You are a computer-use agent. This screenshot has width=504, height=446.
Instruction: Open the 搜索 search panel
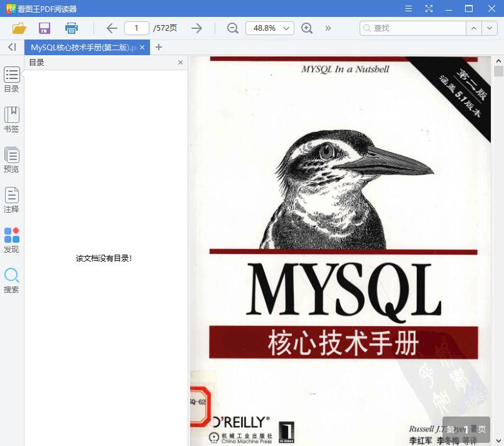click(11, 280)
